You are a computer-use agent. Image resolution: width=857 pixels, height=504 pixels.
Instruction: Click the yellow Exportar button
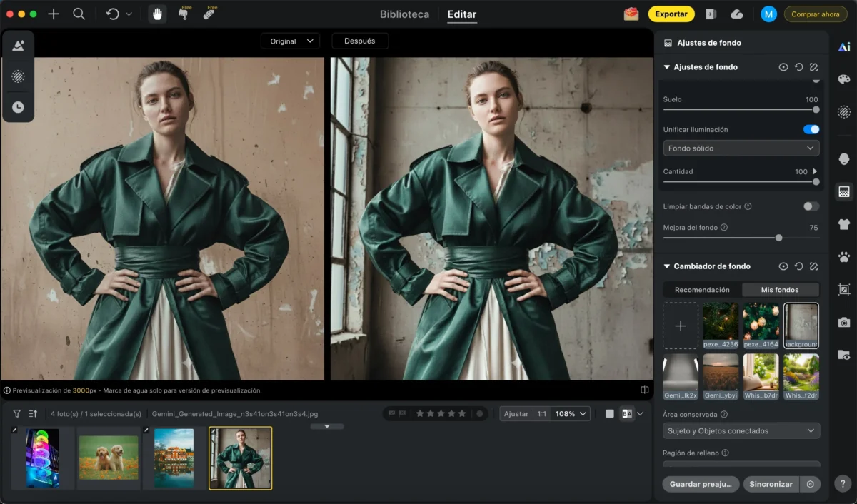point(671,14)
